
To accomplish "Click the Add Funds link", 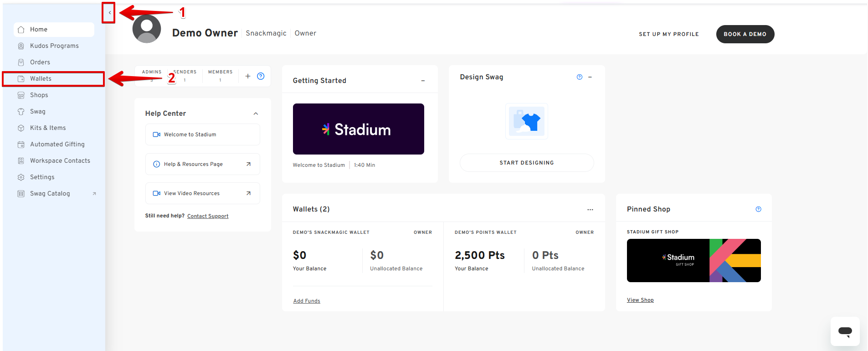I will click(x=307, y=301).
